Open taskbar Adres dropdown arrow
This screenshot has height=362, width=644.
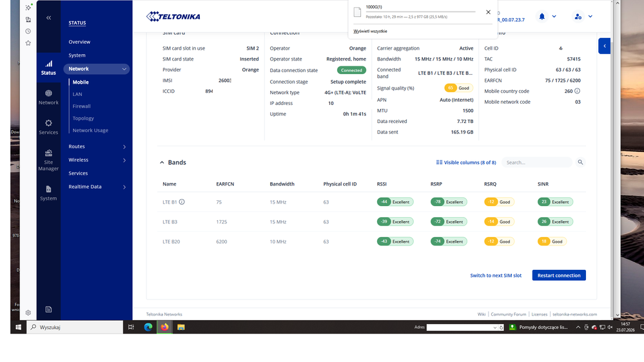(x=494, y=327)
